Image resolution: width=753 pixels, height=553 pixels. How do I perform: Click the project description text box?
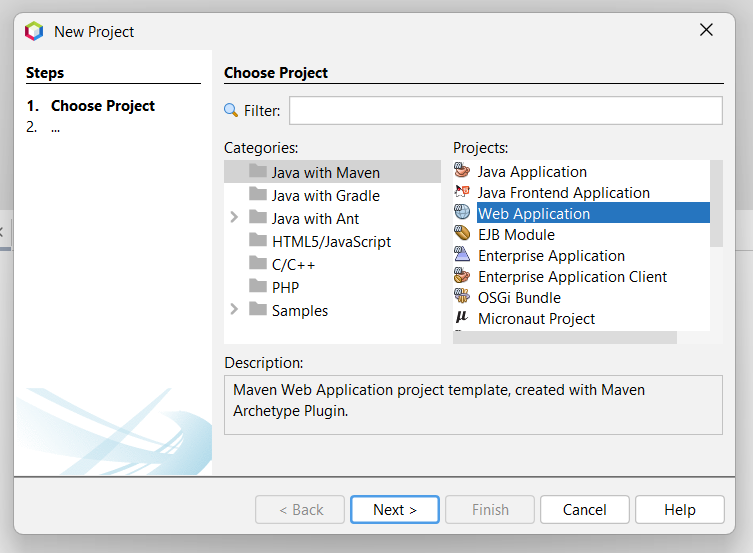point(473,405)
